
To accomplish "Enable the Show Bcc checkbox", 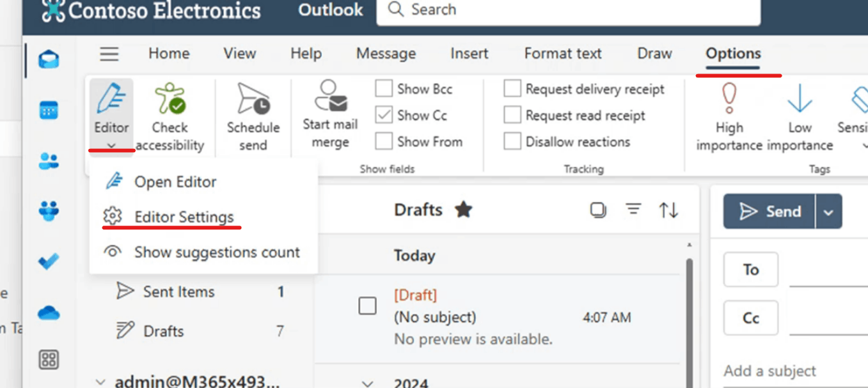I will tap(384, 89).
